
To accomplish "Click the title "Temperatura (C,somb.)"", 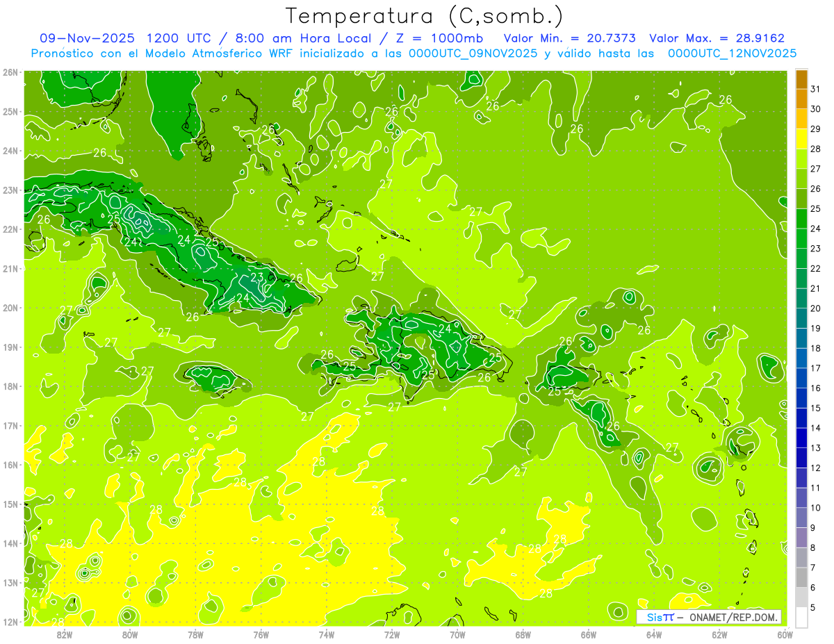I will [425, 16].
